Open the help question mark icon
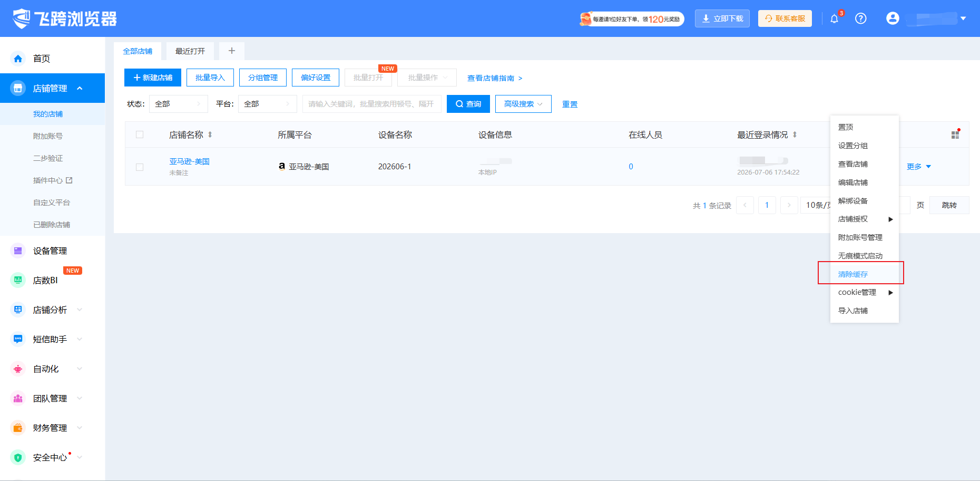The height and width of the screenshot is (481, 980). tap(861, 18)
